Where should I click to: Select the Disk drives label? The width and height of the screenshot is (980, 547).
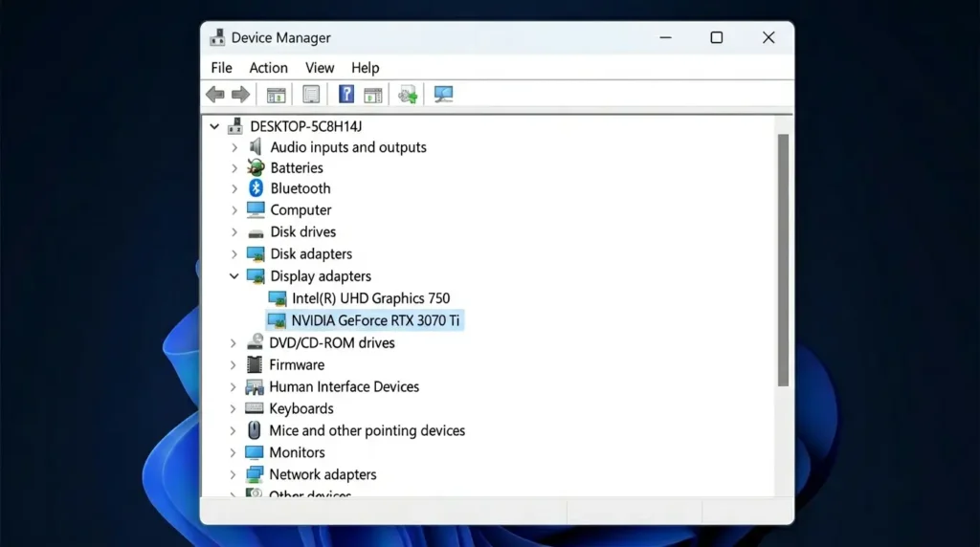point(303,231)
